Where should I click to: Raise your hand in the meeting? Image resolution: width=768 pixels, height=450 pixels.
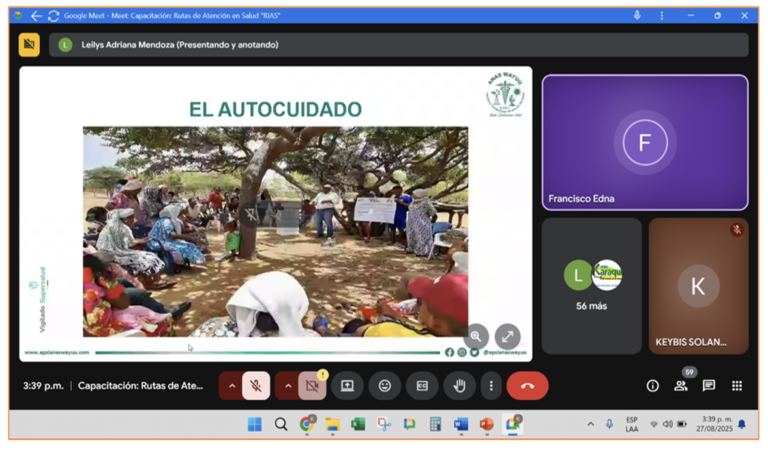(459, 386)
